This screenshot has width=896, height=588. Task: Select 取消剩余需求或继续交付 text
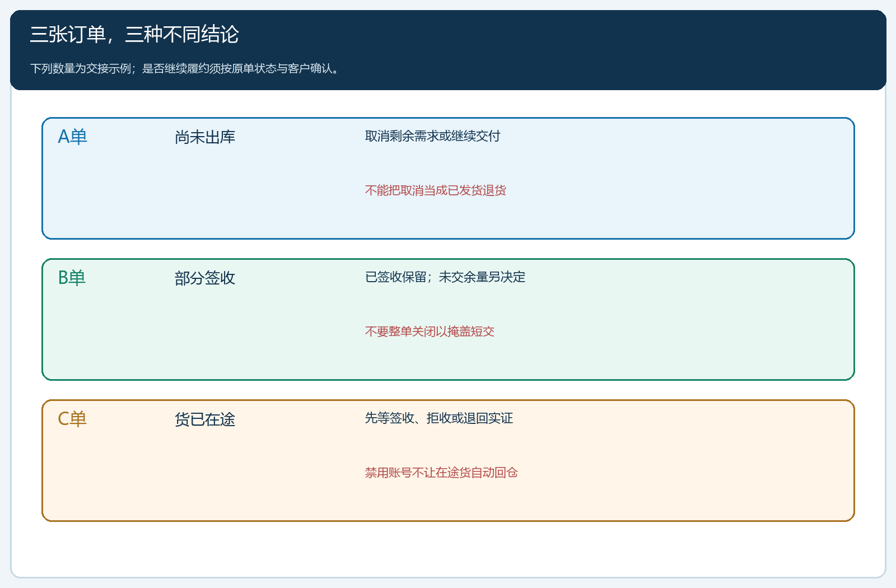click(x=432, y=136)
